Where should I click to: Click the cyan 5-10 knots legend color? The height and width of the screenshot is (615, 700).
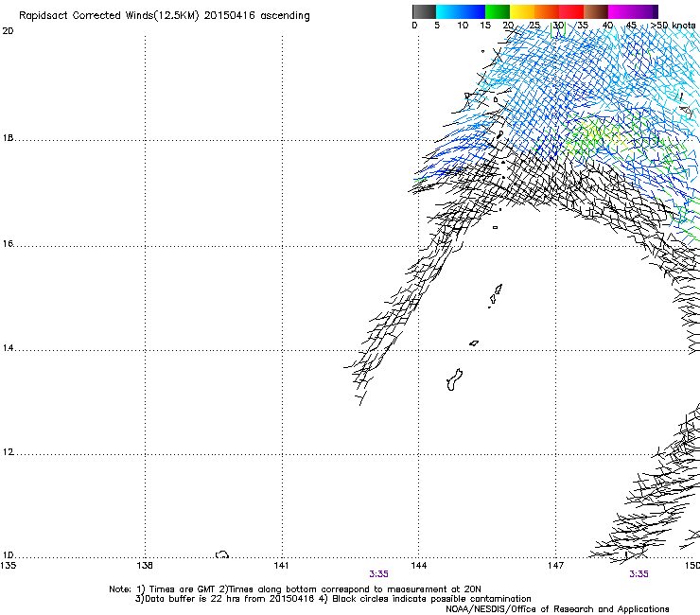click(448, 11)
